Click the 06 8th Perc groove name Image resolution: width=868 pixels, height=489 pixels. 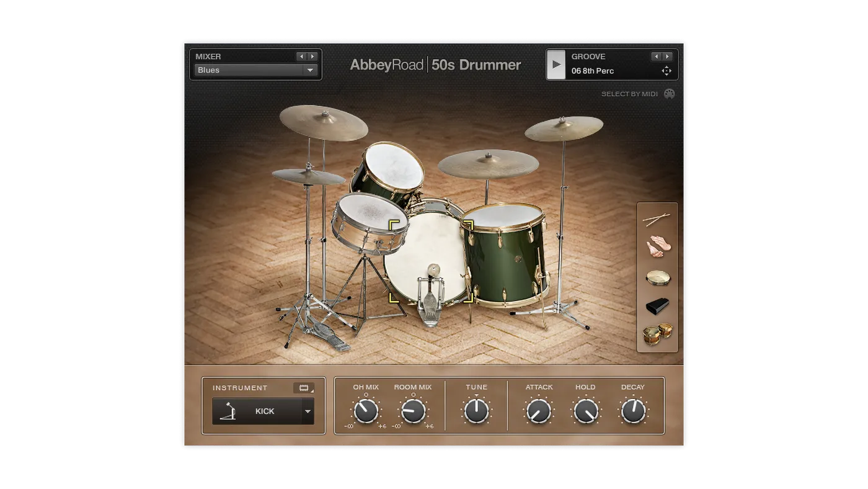coord(593,71)
